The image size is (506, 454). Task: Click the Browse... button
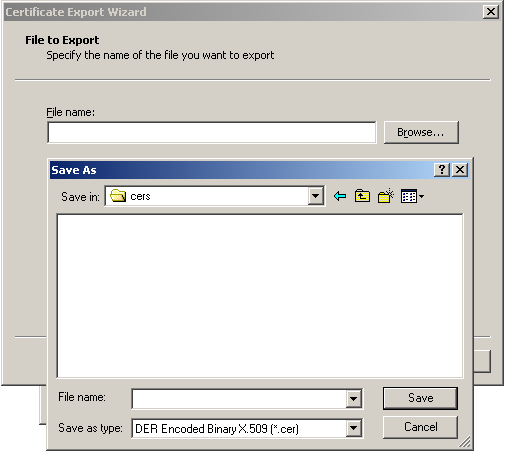click(x=421, y=132)
